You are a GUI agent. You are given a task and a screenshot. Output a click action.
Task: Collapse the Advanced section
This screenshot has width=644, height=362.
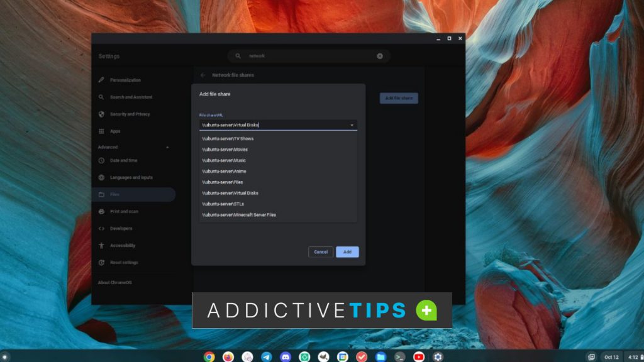pyautogui.click(x=167, y=146)
